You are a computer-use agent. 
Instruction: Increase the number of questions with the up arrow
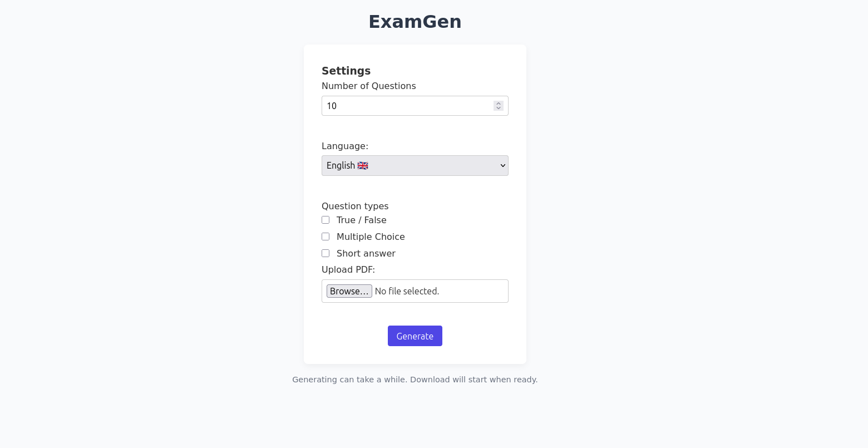(499, 104)
